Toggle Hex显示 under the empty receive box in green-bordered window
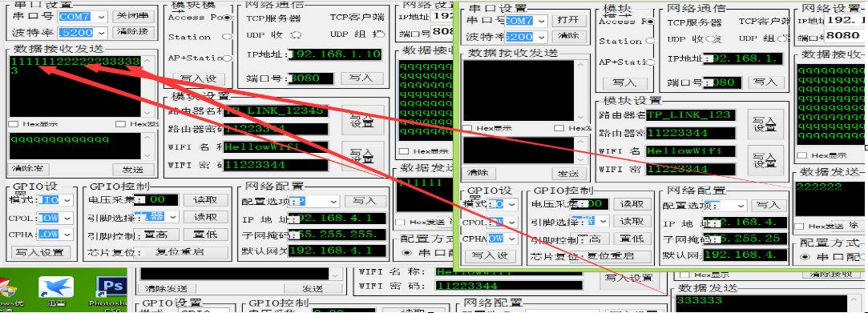 (x=468, y=128)
